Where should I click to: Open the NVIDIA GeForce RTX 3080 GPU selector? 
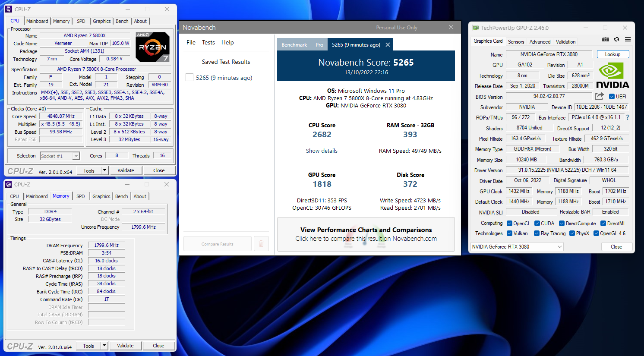tap(517, 247)
